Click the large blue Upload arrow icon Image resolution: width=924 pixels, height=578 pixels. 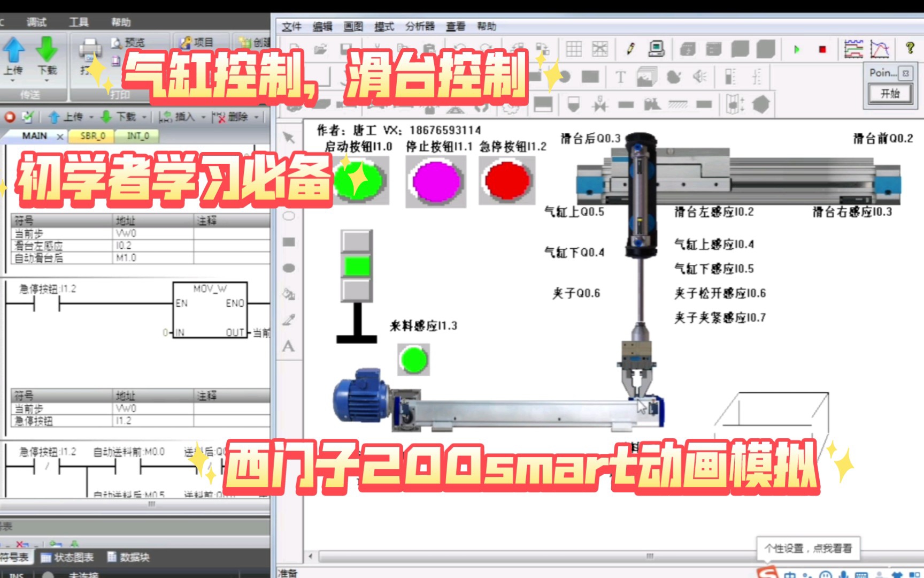[13, 49]
